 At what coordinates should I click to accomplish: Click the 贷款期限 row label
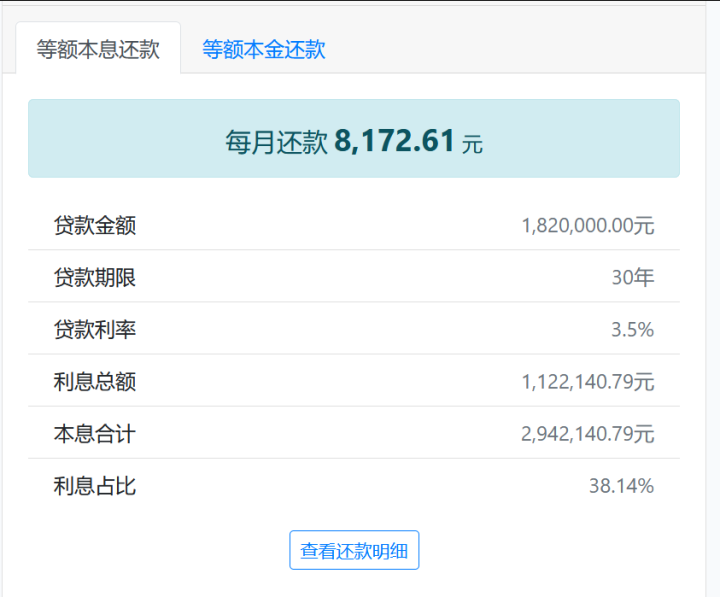click(x=95, y=277)
